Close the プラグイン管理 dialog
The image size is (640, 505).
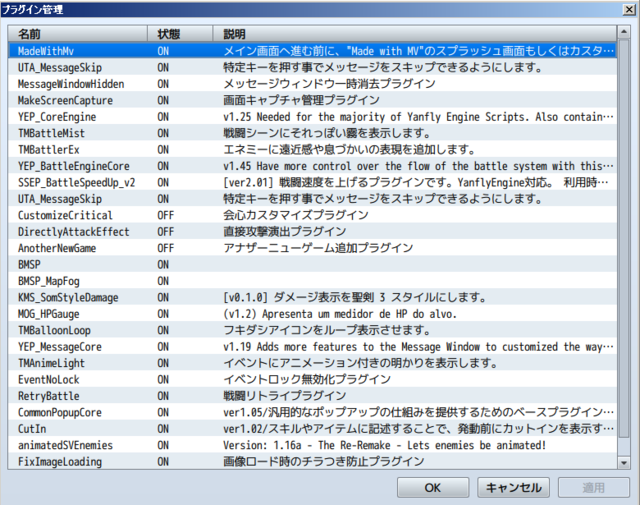point(629,9)
